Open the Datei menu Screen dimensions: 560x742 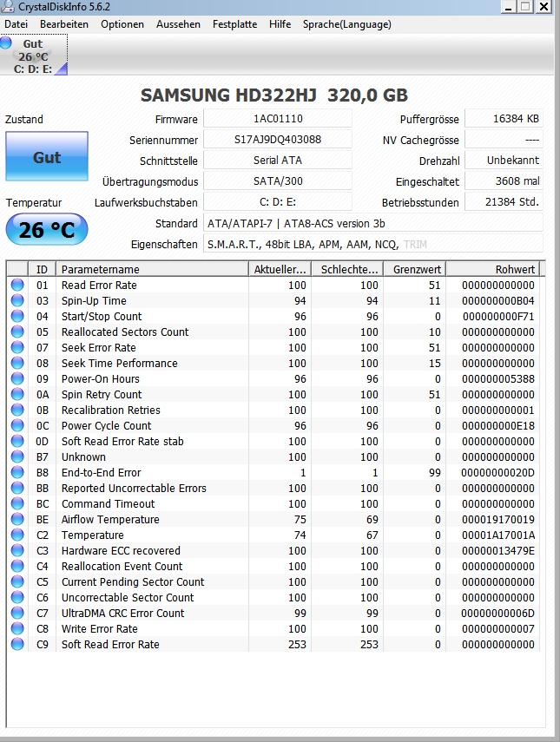(16, 24)
